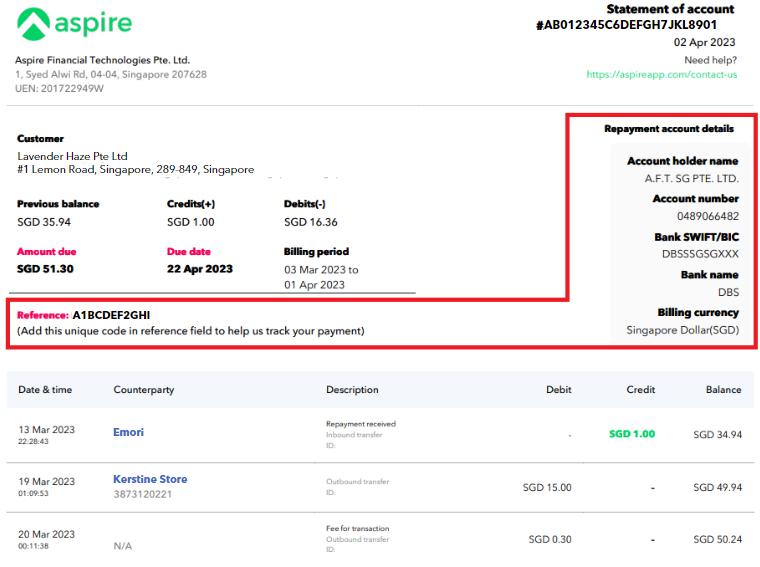Select balance SGD 50.24

tap(718, 539)
